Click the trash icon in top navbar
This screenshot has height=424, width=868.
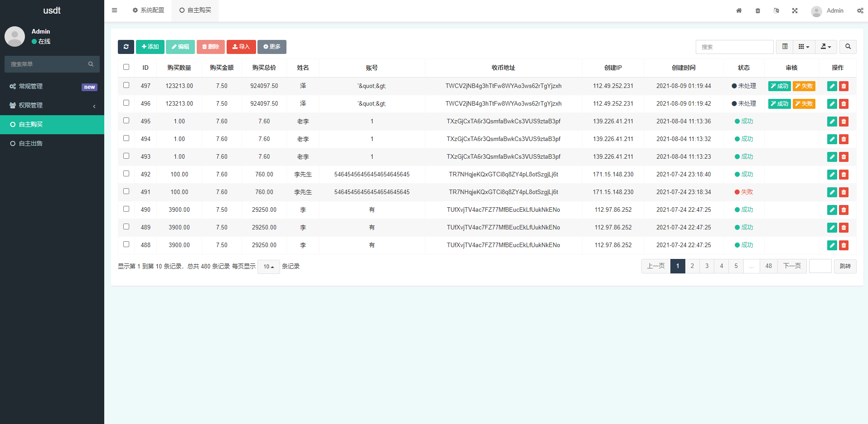[758, 10]
